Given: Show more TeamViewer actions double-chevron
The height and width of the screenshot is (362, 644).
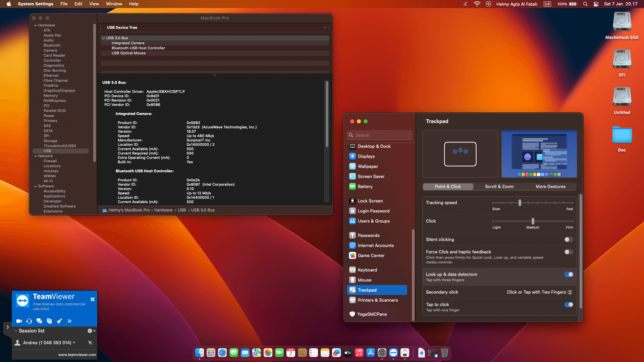Looking at the screenshot, I should (69, 321).
